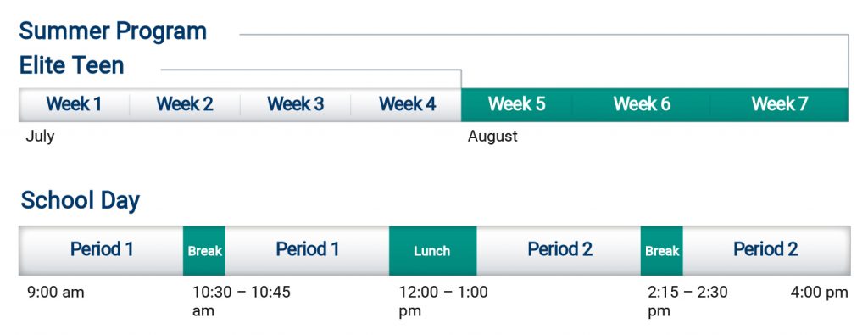Click the School Day heading
Viewport: 868px width, 335px height.
(x=81, y=201)
